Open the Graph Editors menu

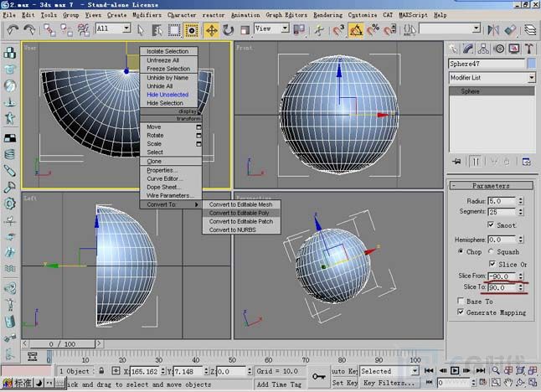click(x=286, y=15)
